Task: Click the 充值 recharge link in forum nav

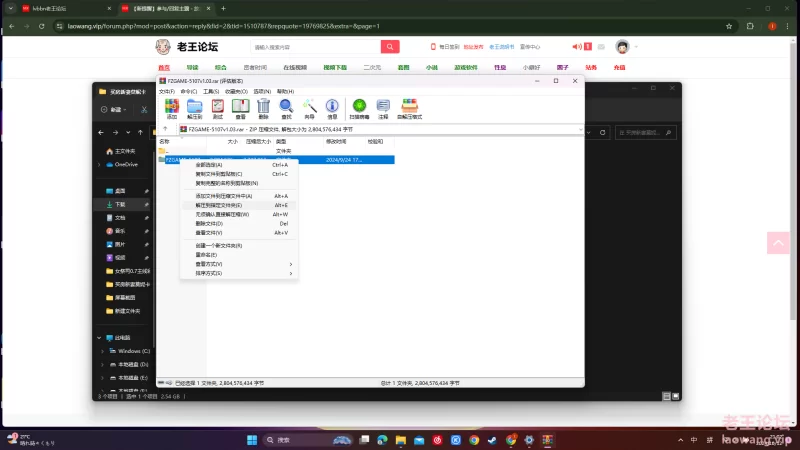Action: (619, 67)
